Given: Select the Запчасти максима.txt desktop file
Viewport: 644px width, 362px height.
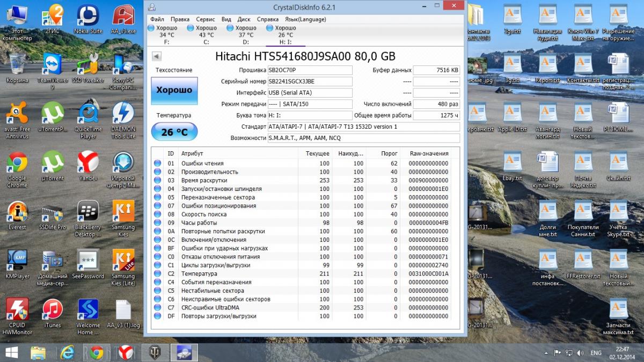Looking at the screenshot, I should pyautogui.click(x=618, y=316).
